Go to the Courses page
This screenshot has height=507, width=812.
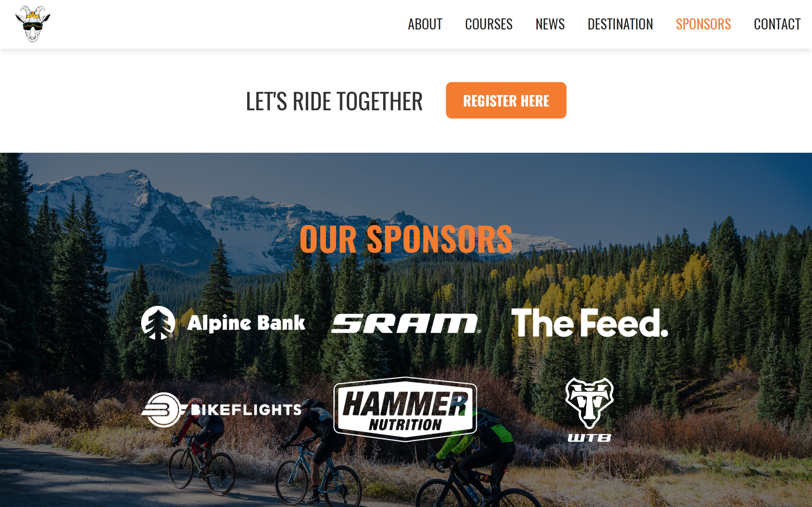pos(488,24)
